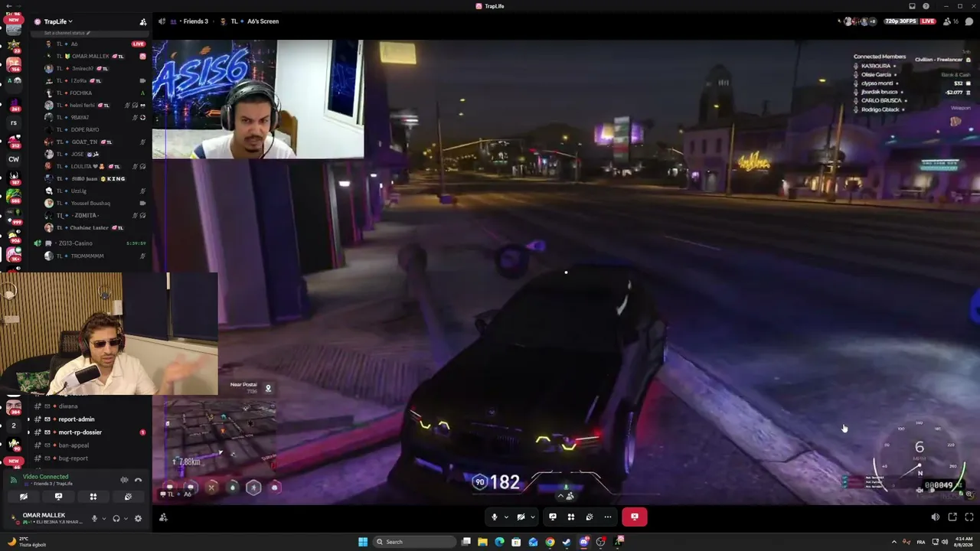This screenshot has height=551, width=980.
Task: Click the invite people icon under the stream
Action: click(x=163, y=517)
